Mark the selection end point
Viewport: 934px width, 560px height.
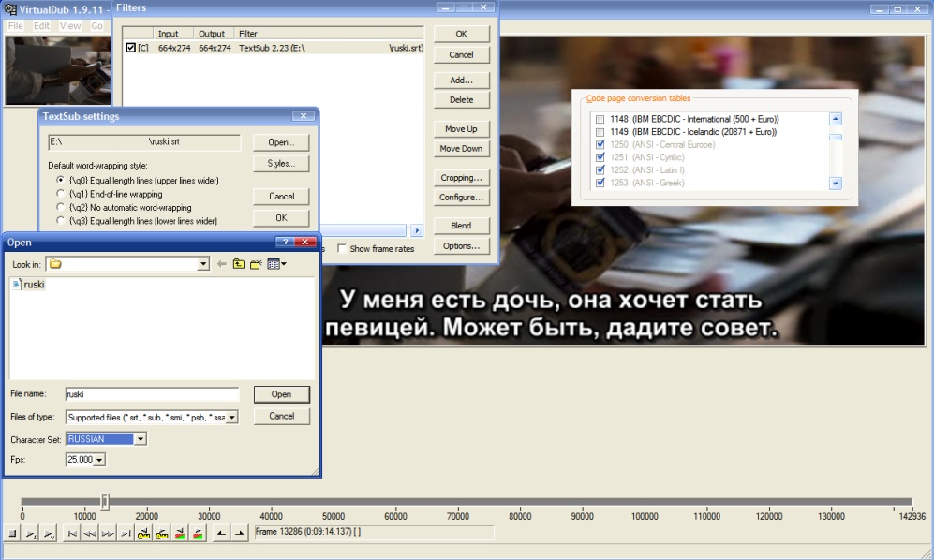click(239, 533)
